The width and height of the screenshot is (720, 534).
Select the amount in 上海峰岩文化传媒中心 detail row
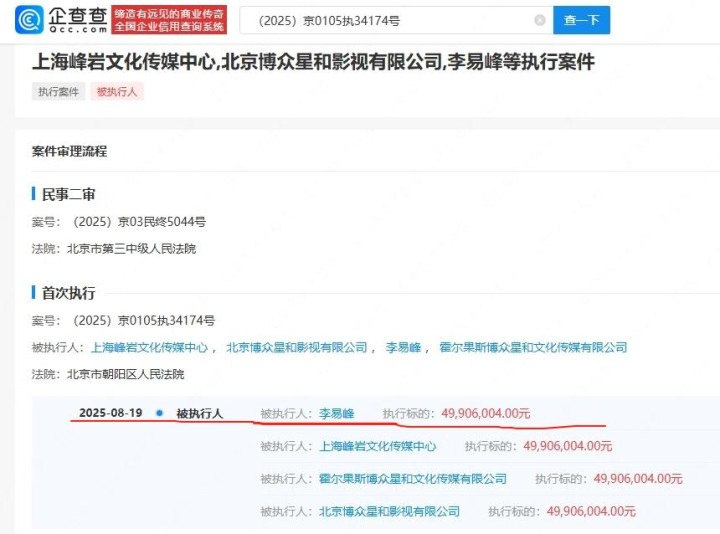point(568,446)
